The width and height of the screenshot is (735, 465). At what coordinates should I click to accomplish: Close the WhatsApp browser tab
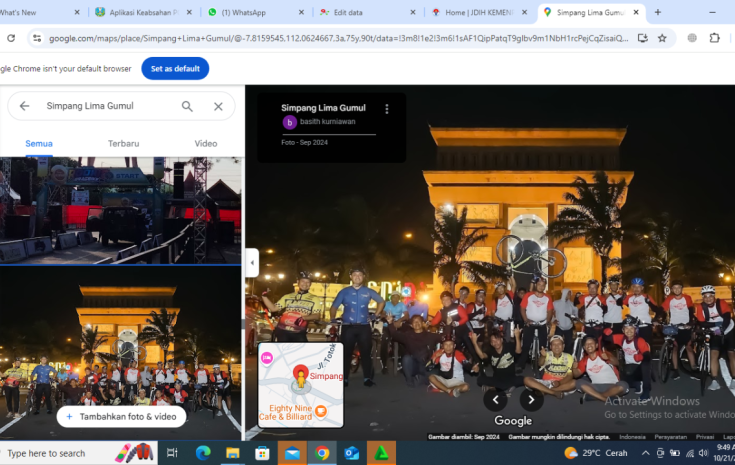pyautogui.click(x=301, y=13)
